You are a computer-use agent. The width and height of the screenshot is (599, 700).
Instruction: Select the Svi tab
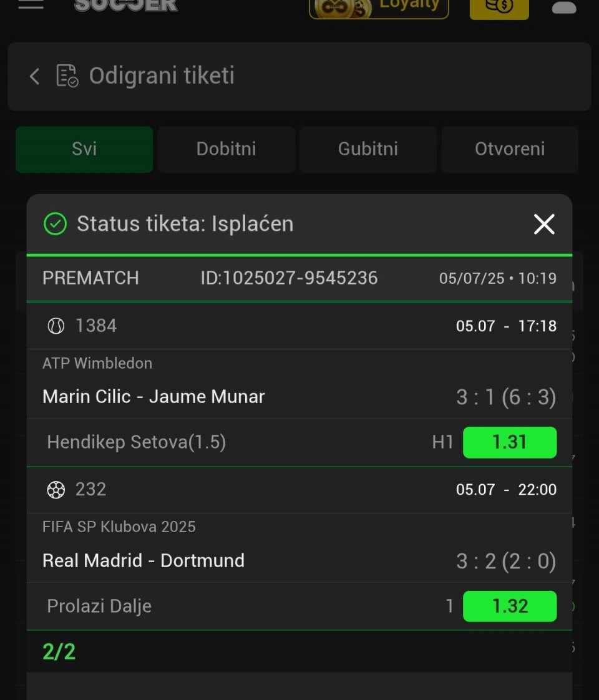click(84, 149)
